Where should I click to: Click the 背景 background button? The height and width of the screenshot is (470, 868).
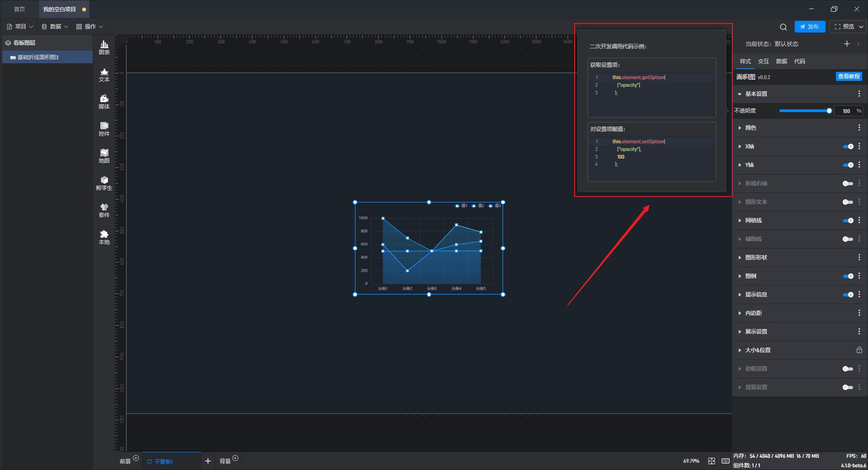[225, 461]
